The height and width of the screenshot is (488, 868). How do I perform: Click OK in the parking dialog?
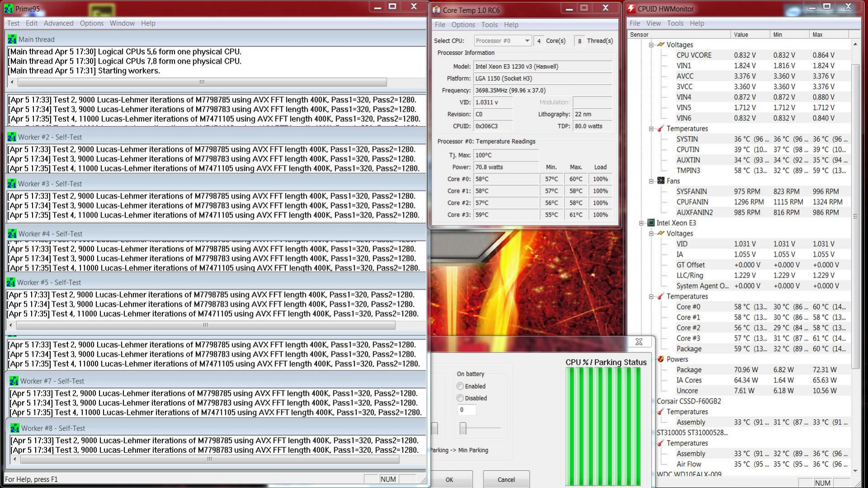[x=449, y=479]
